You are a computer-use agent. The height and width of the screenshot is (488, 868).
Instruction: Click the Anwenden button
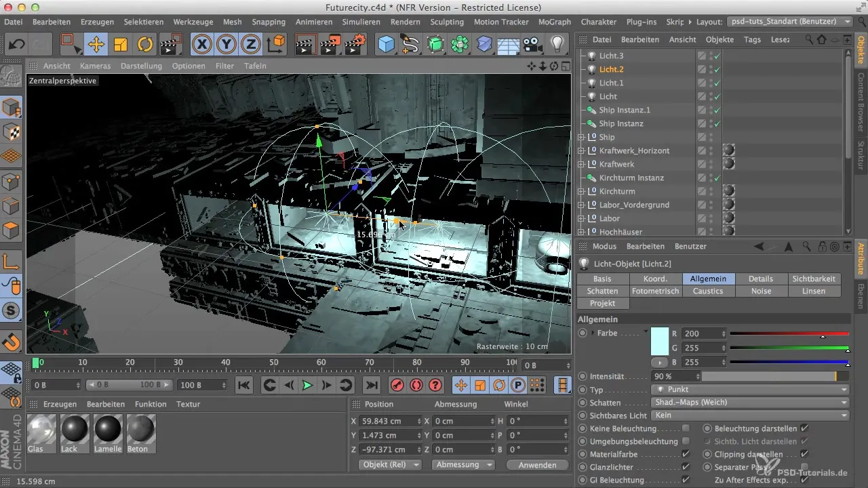point(537,465)
